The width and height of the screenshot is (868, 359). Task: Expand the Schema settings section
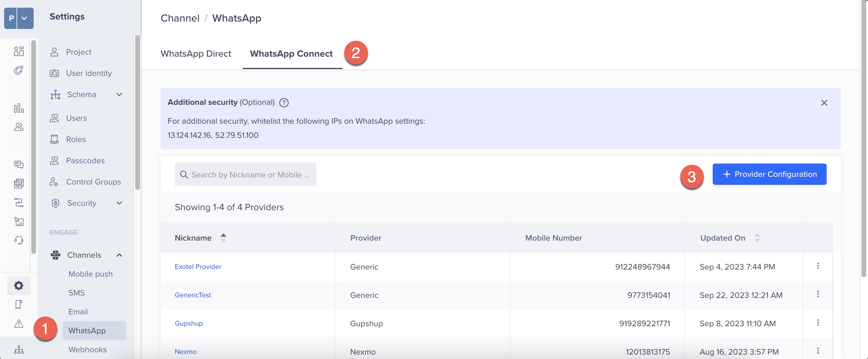(x=119, y=95)
